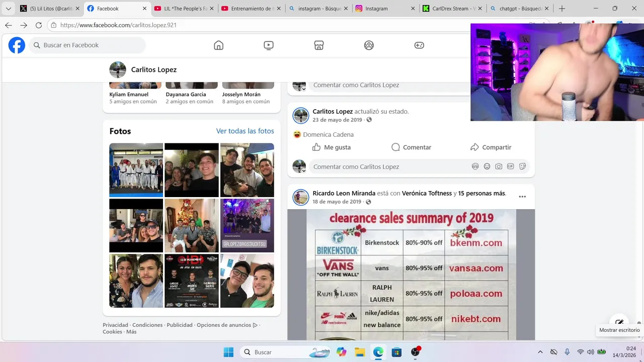Open the Domenica Cadena tagged name
Screen dimensions: 644x362
point(328,135)
